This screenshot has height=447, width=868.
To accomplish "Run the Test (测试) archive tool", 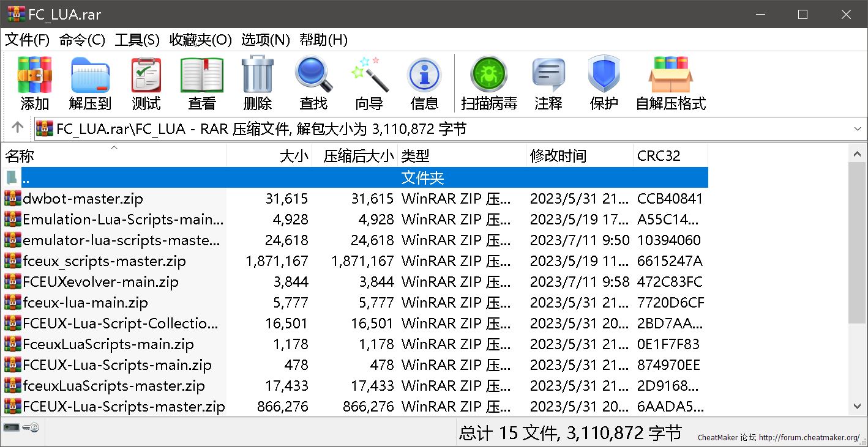I will coord(146,75).
